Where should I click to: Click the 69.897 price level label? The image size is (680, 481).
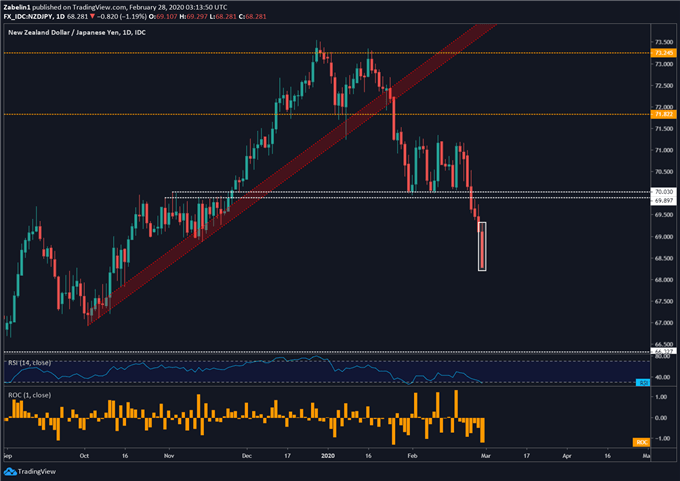[664, 200]
